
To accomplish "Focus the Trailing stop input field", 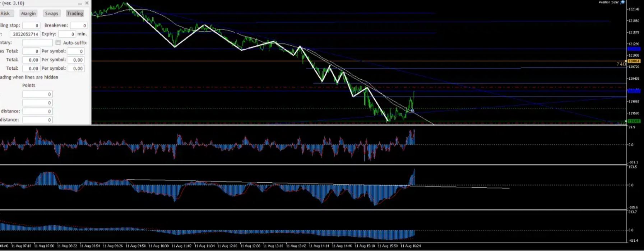I will tap(31, 25).
